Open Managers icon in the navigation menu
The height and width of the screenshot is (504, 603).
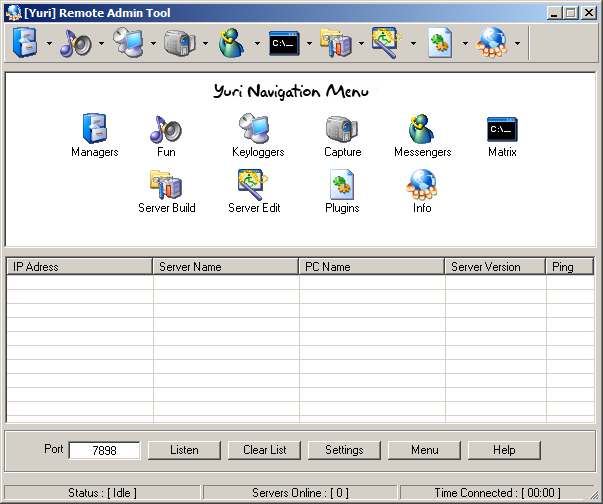[94, 129]
